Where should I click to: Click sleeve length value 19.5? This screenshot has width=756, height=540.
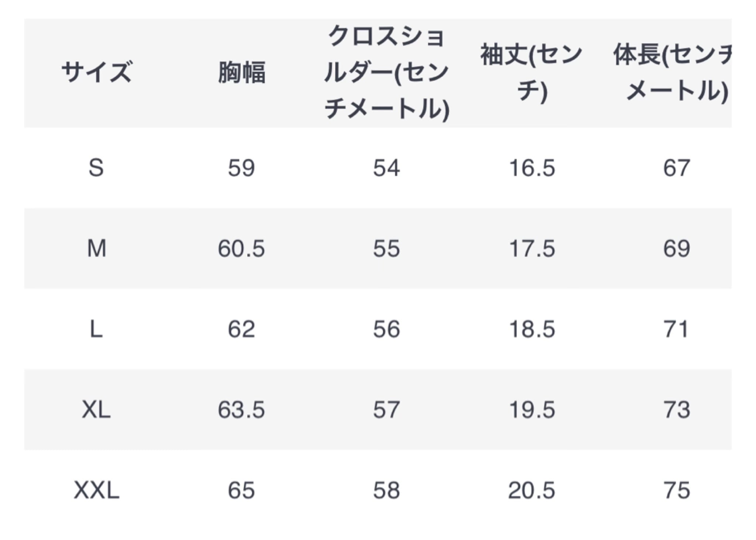(x=532, y=410)
